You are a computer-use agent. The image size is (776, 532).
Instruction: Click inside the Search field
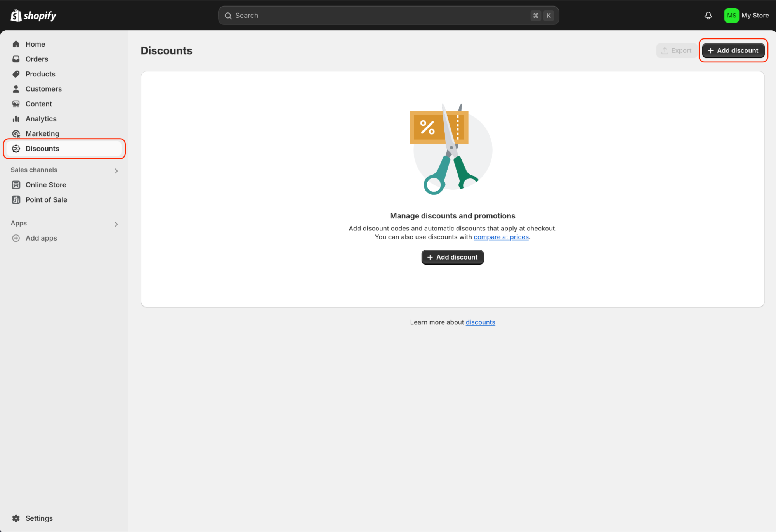click(388, 16)
